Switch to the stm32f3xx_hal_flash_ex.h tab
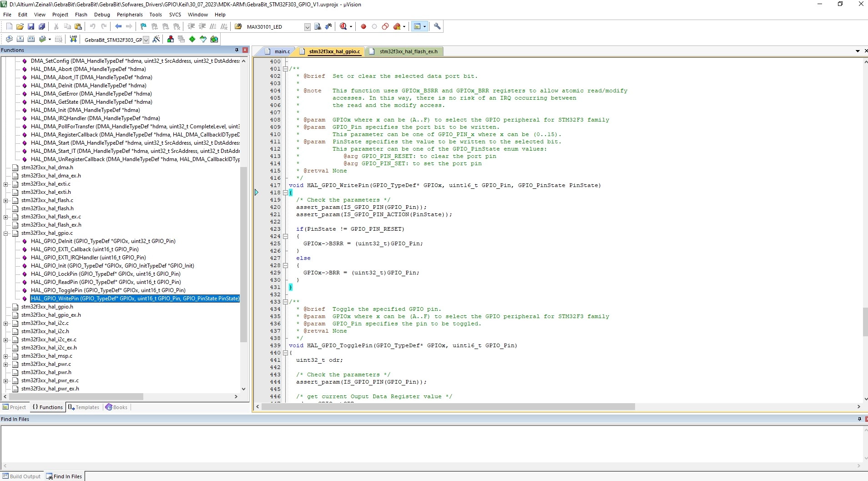868x481 pixels. point(404,51)
